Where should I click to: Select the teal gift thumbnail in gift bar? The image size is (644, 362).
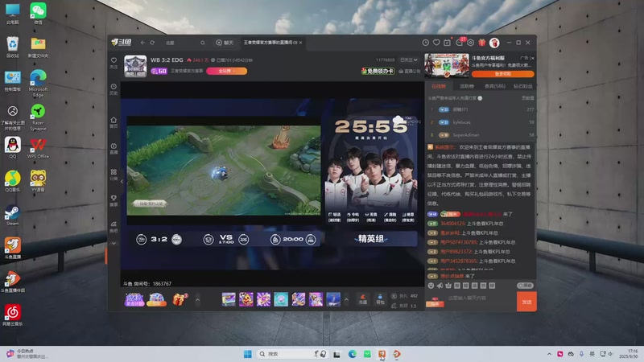pos(281,299)
